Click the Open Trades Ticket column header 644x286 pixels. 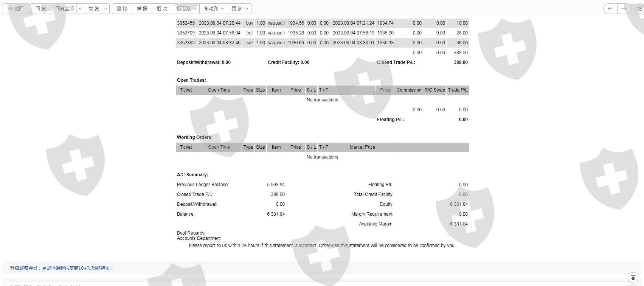[x=186, y=90]
